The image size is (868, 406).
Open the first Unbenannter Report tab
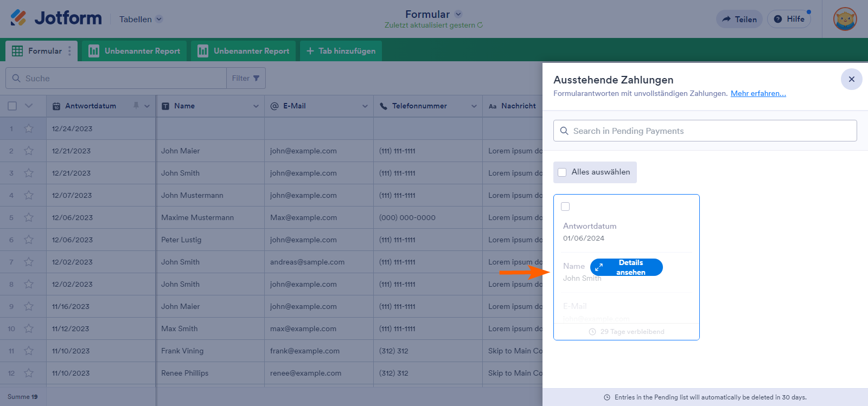(x=134, y=51)
